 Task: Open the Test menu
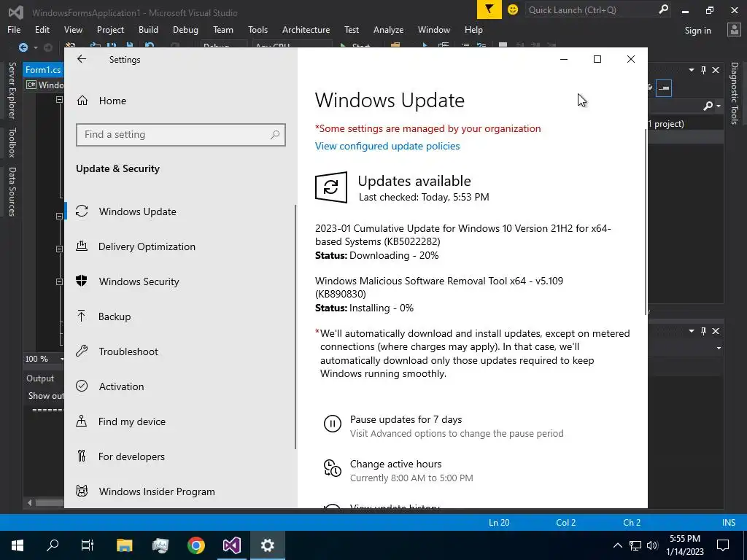pyautogui.click(x=352, y=29)
